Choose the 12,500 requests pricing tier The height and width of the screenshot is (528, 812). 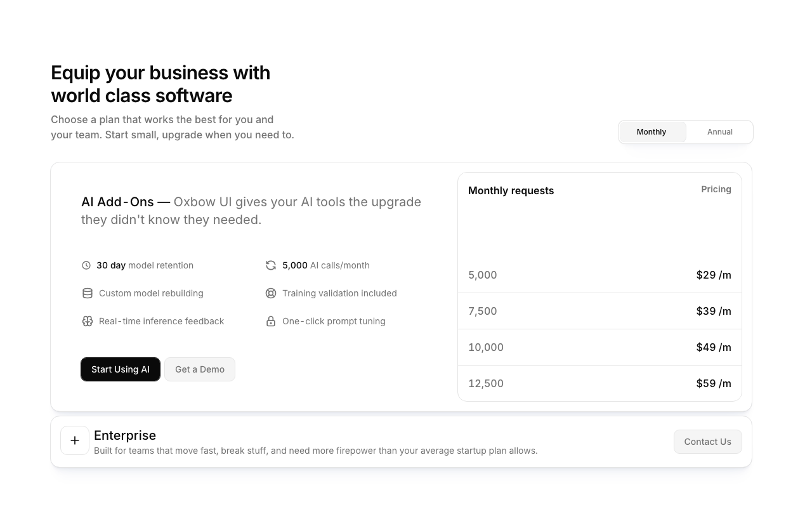(599, 383)
